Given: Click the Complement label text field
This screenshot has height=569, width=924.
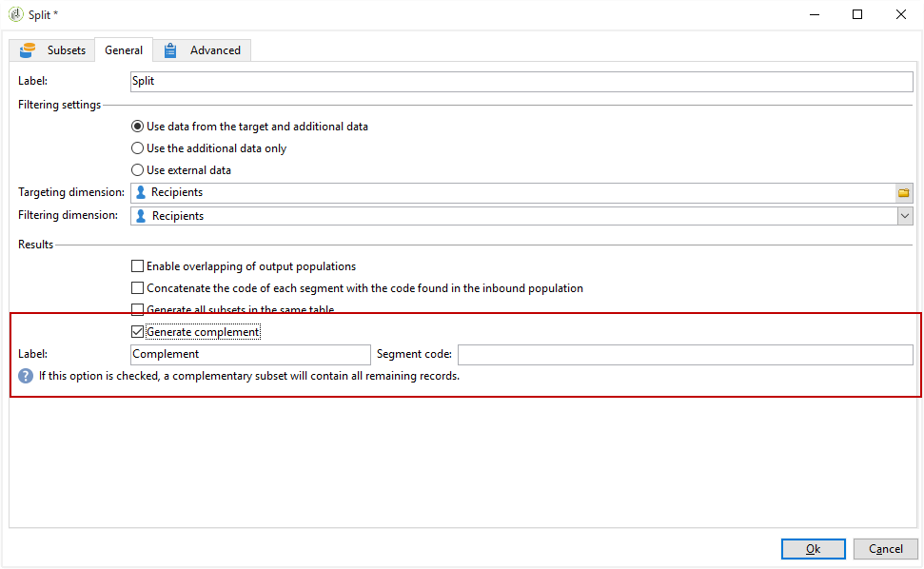Looking at the screenshot, I should click(x=250, y=355).
